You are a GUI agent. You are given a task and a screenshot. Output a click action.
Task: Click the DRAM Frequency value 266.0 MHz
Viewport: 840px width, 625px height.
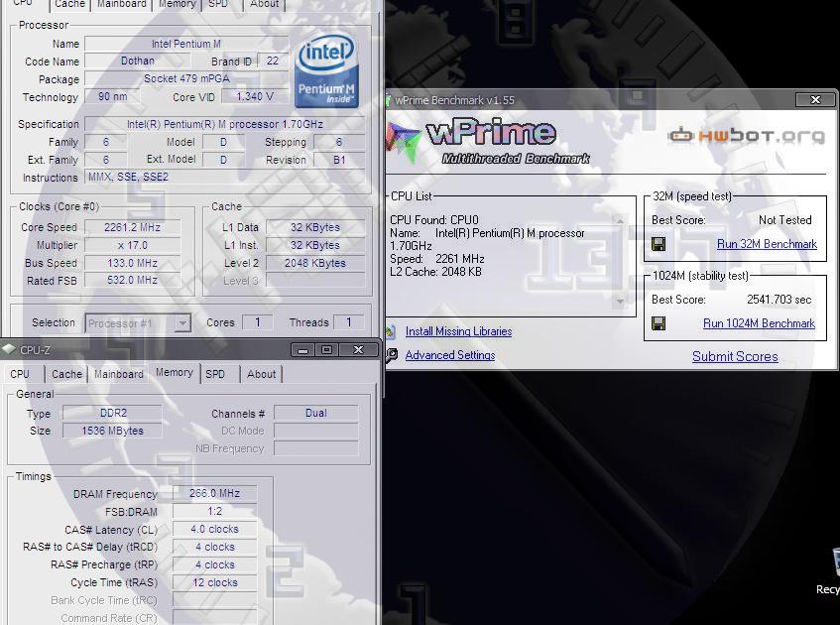[215, 493]
